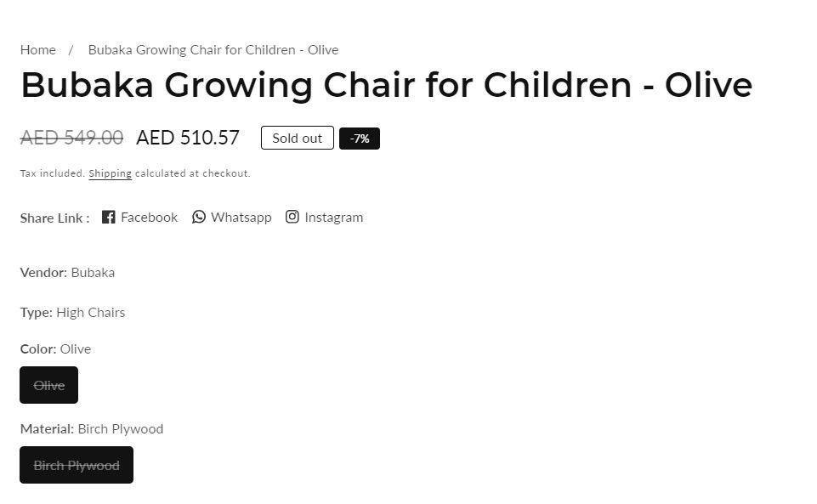Click the Whatsapp share icon
Viewport: 817px width, 504px height.
click(x=199, y=217)
